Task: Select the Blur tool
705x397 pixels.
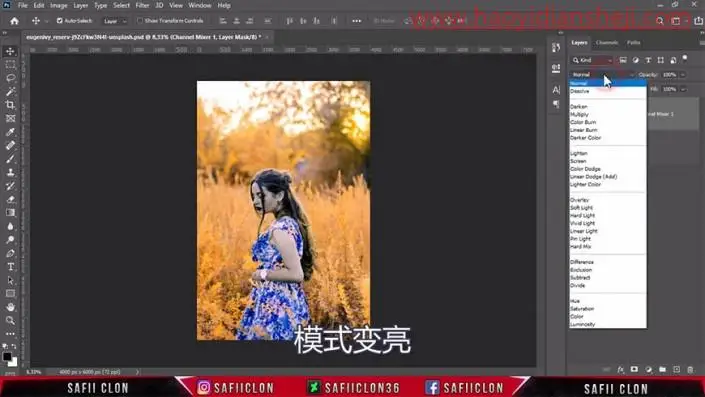Action: click(x=10, y=227)
